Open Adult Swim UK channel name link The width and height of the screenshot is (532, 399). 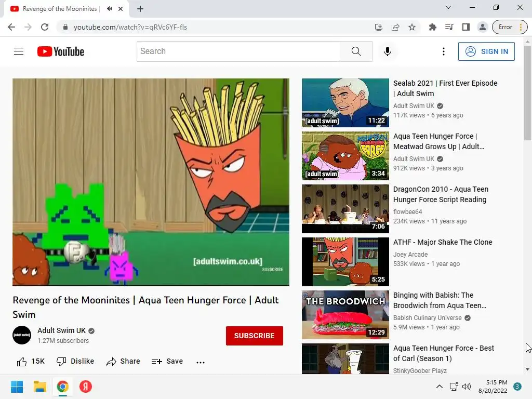coord(61,330)
